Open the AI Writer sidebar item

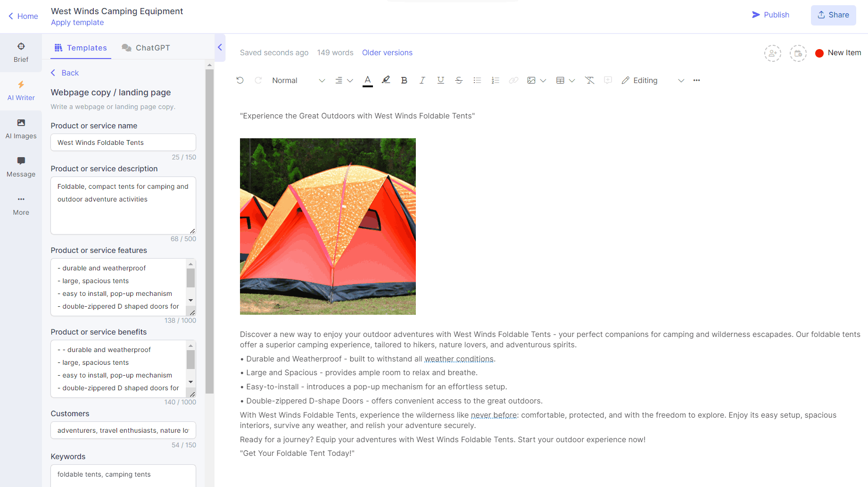tap(21, 91)
